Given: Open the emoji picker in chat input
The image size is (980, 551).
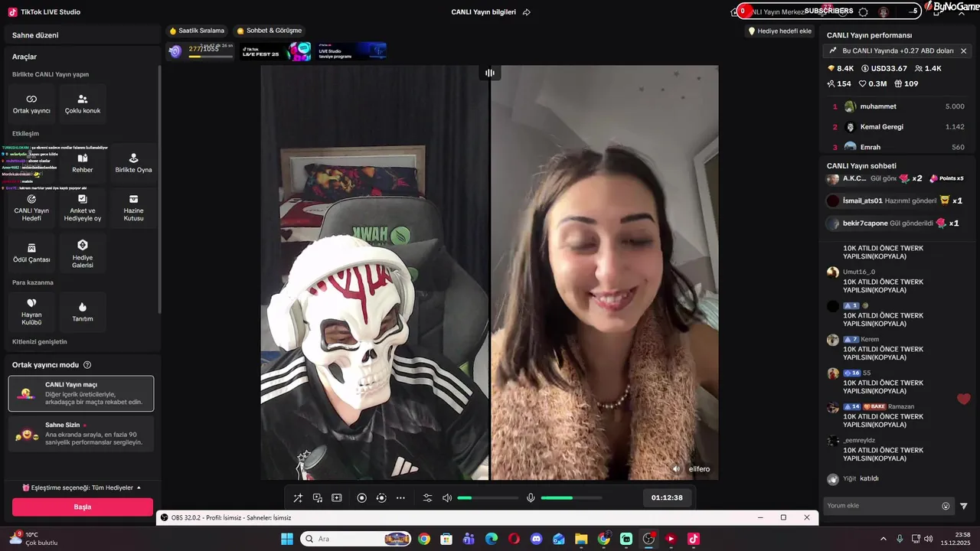Looking at the screenshot, I should [x=946, y=506].
